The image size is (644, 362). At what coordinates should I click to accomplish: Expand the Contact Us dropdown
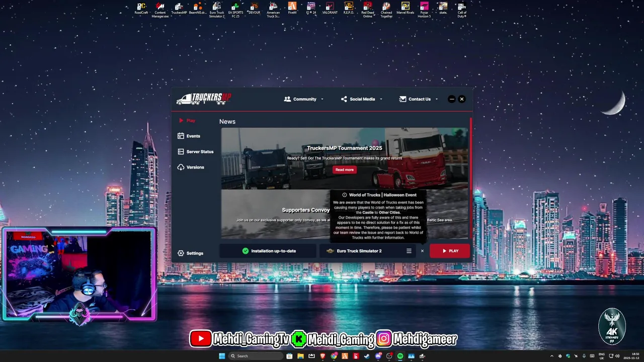point(419,99)
